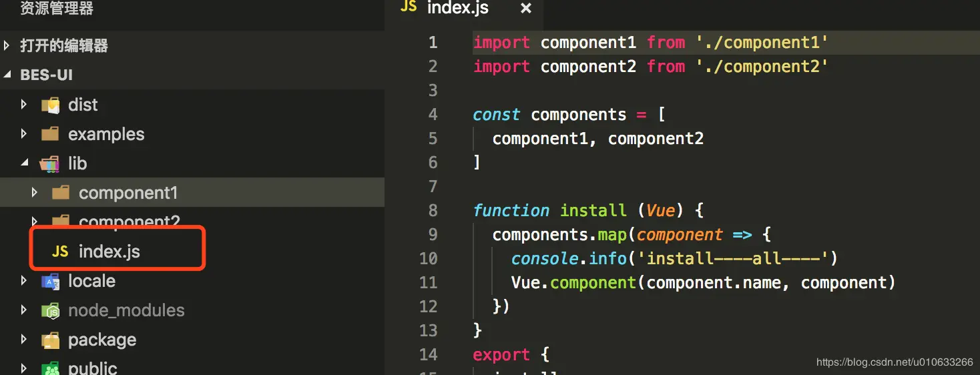Viewport: 980px width, 375px height.
Task: Select the component1 tree item
Action: tap(192, 193)
